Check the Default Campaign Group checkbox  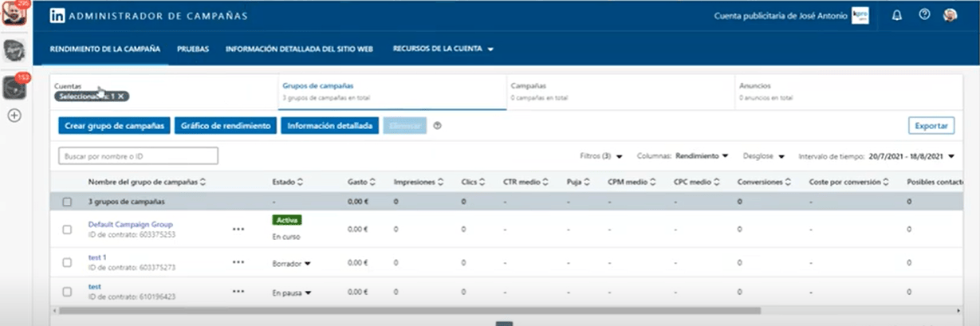[x=67, y=230]
